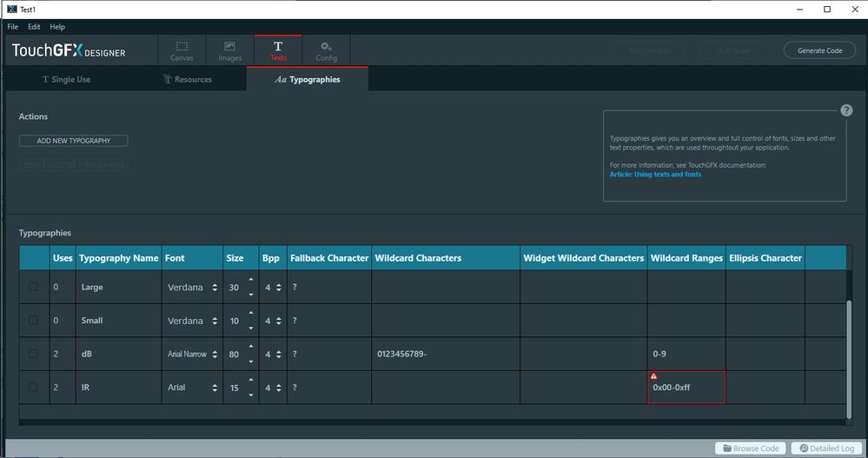868x458 pixels.
Task: Click the Test1 window app icon
Action: [x=11, y=9]
